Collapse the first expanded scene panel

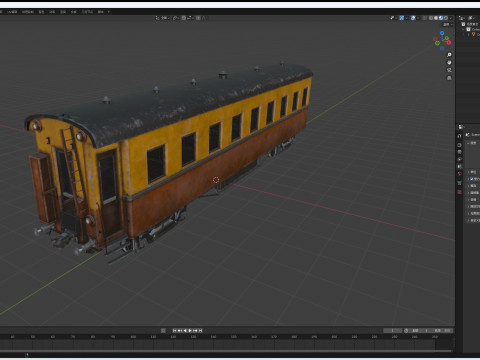468,143
